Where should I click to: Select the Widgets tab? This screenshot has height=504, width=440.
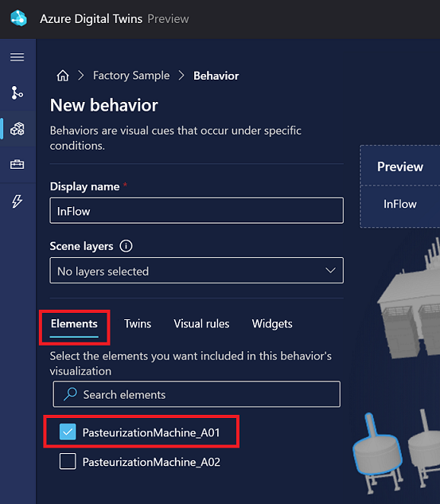272,324
